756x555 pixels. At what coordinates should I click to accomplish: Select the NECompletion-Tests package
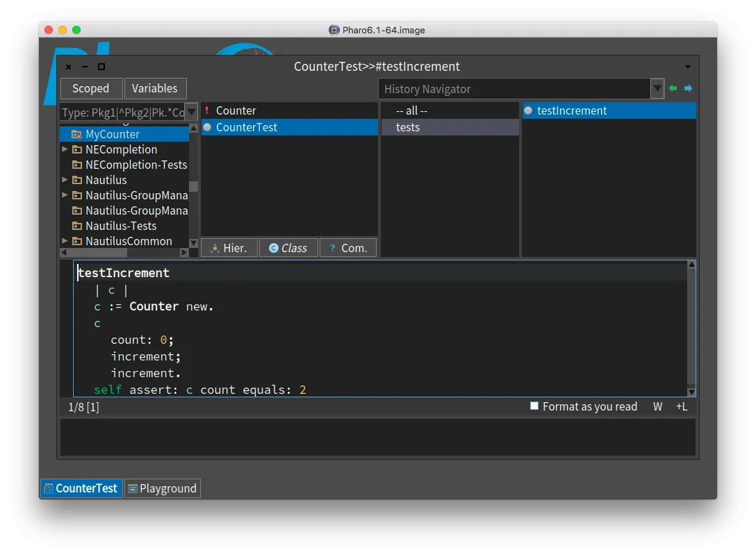pos(124,165)
